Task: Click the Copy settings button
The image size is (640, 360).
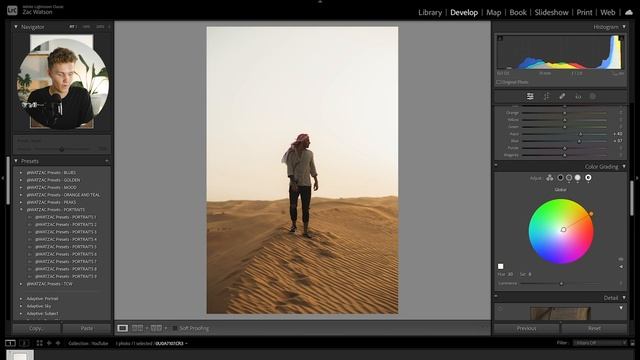Action: pos(36,328)
